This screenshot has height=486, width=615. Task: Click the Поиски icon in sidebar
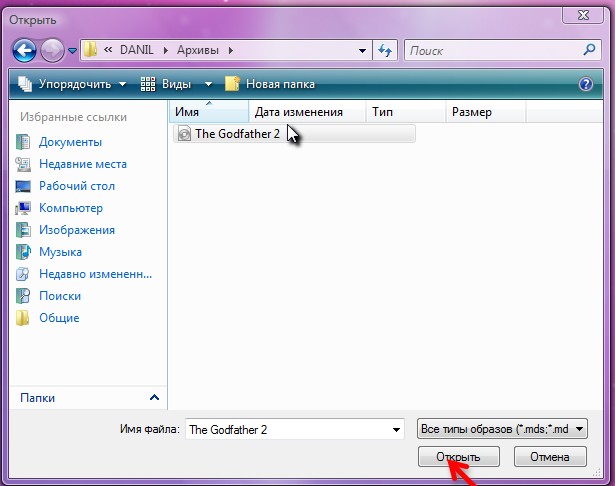23,296
